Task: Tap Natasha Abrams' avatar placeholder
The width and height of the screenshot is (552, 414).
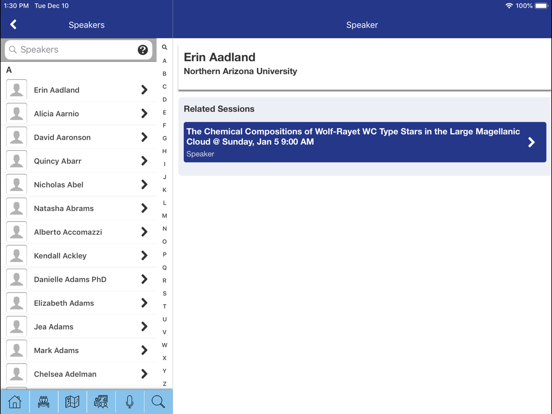Action: point(17,208)
